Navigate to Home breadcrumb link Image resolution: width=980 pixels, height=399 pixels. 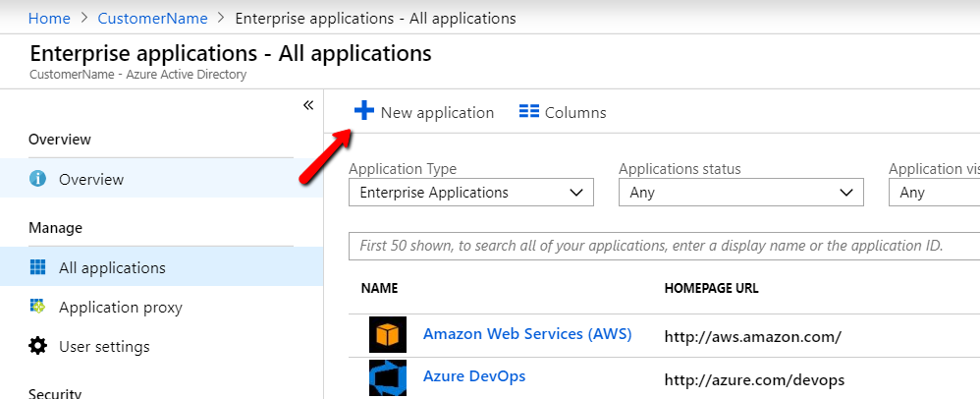49,18
